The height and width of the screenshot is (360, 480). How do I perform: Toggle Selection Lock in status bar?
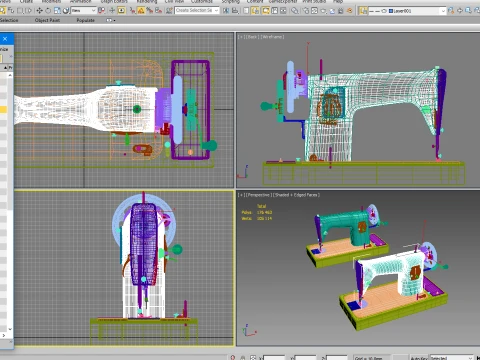pyautogui.click(x=243, y=357)
